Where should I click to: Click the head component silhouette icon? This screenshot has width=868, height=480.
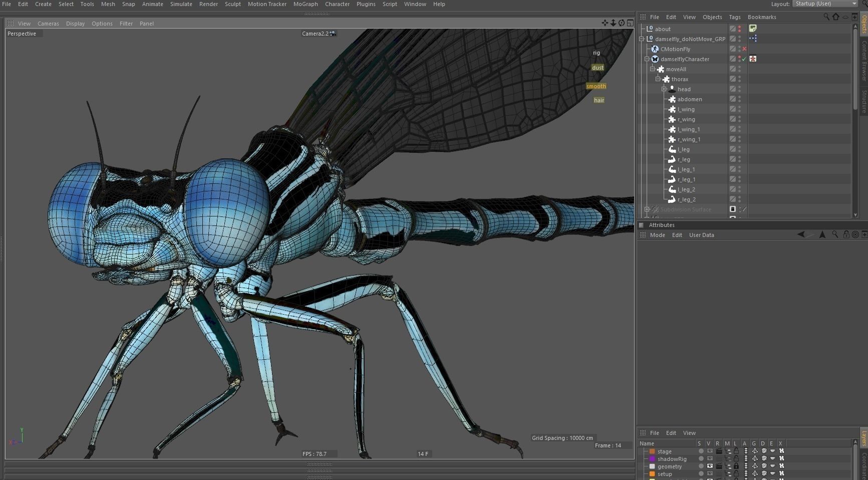pos(672,89)
